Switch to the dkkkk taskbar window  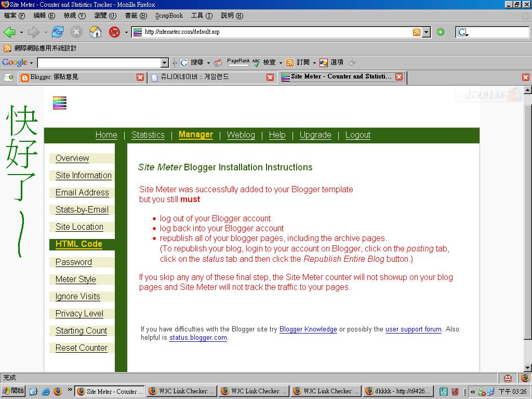(x=398, y=392)
